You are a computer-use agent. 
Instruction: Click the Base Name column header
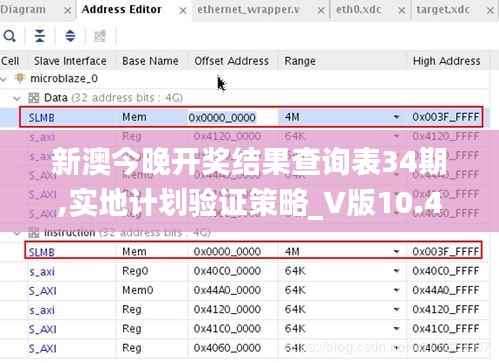coord(150,61)
